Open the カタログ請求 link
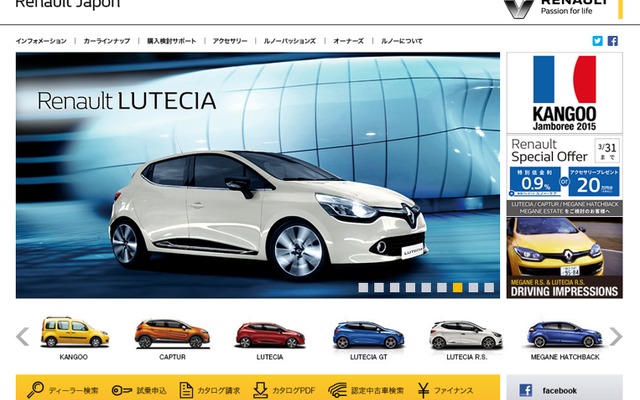This screenshot has width=640, height=400. pyautogui.click(x=218, y=391)
